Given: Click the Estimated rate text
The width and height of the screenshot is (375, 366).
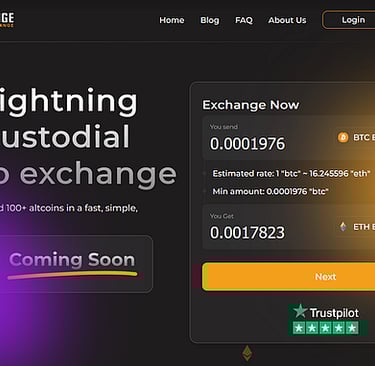Looking at the screenshot, I should (291, 174).
